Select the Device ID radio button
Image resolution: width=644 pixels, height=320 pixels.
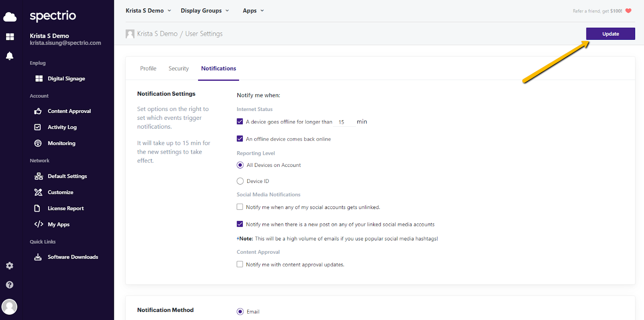pyautogui.click(x=240, y=181)
